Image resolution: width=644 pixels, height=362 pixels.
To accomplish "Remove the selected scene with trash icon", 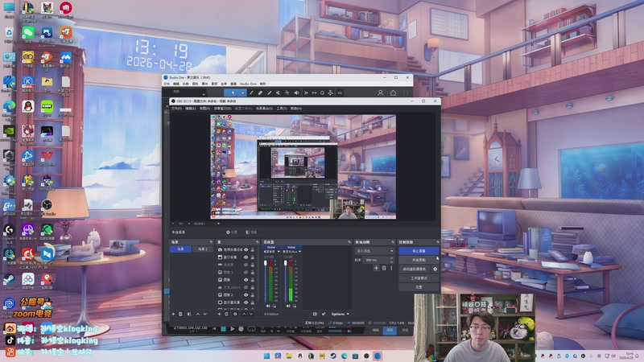I will point(180,314).
